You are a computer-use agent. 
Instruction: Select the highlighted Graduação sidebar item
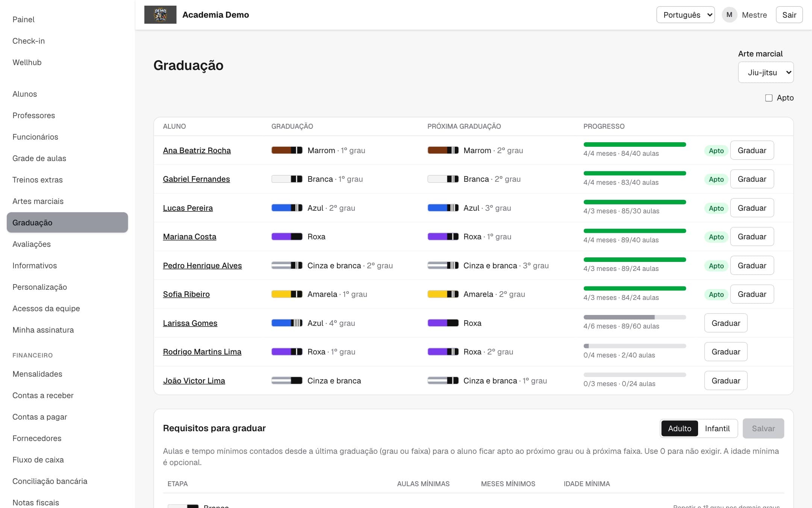[67, 222]
